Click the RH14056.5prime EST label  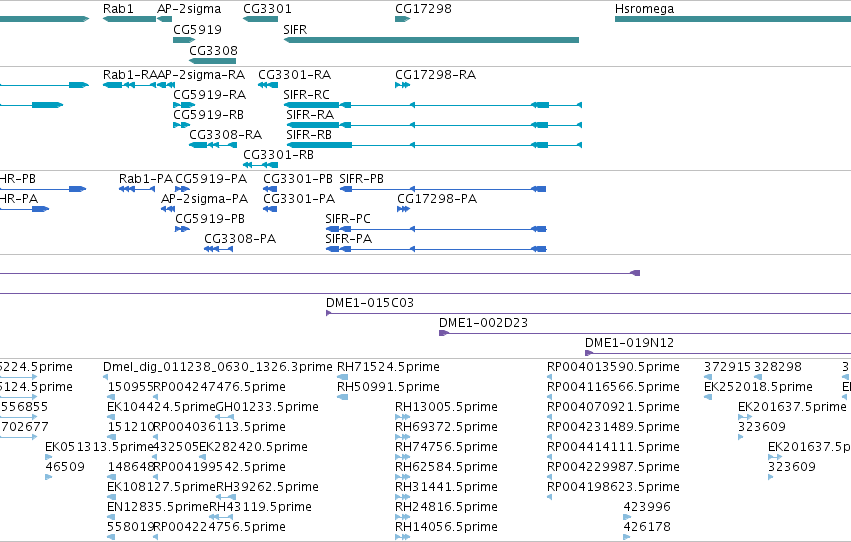coord(446,527)
